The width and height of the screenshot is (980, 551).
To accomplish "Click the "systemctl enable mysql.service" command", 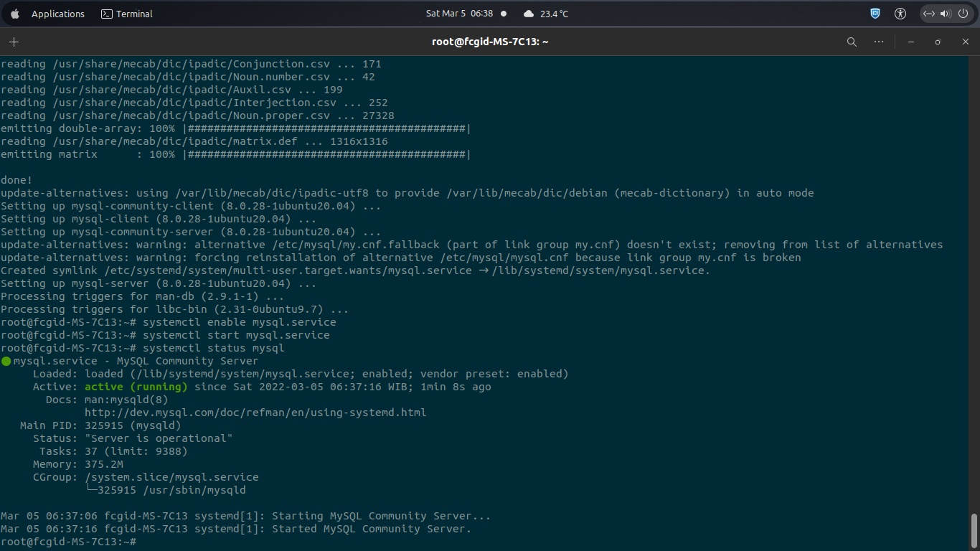I will (240, 322).
